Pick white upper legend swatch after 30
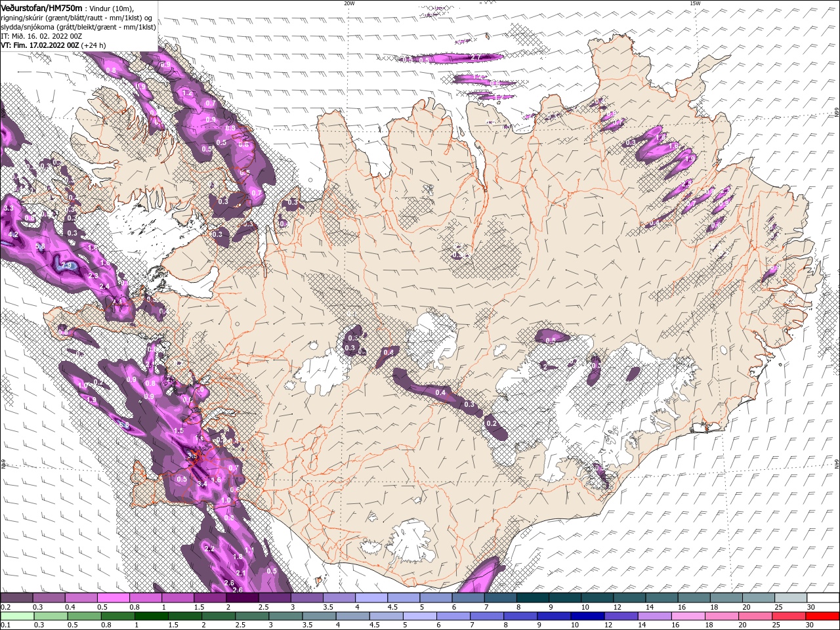840x630 pixels. tap(822, 598)
